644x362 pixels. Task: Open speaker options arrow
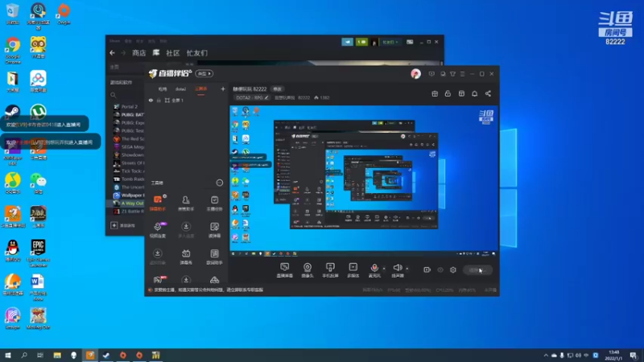click(x=407, y=269)
